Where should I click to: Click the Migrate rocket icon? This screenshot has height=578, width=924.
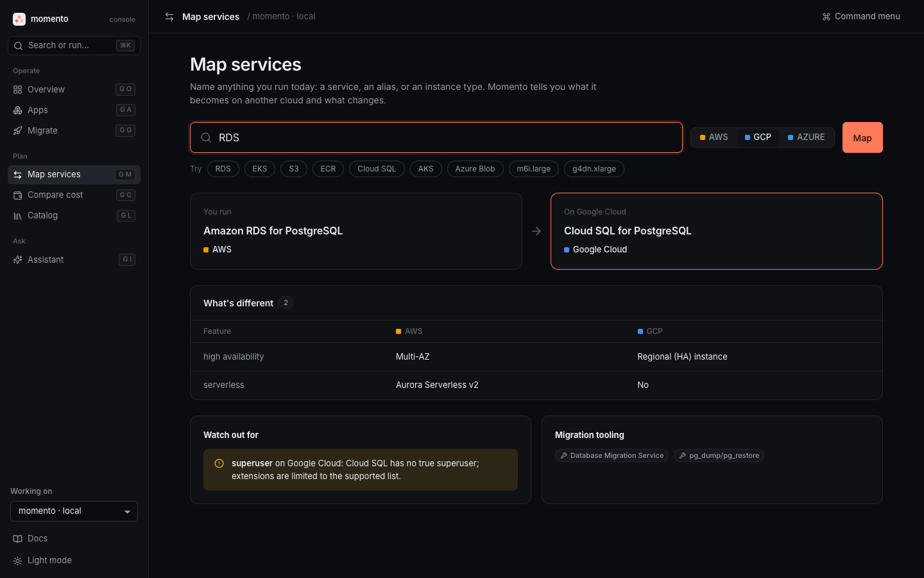pyautogui.click(x=17, y=131)
